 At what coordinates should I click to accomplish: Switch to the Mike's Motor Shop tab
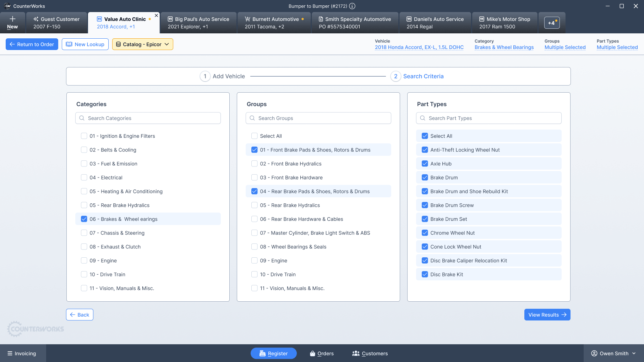coord(504,23)
